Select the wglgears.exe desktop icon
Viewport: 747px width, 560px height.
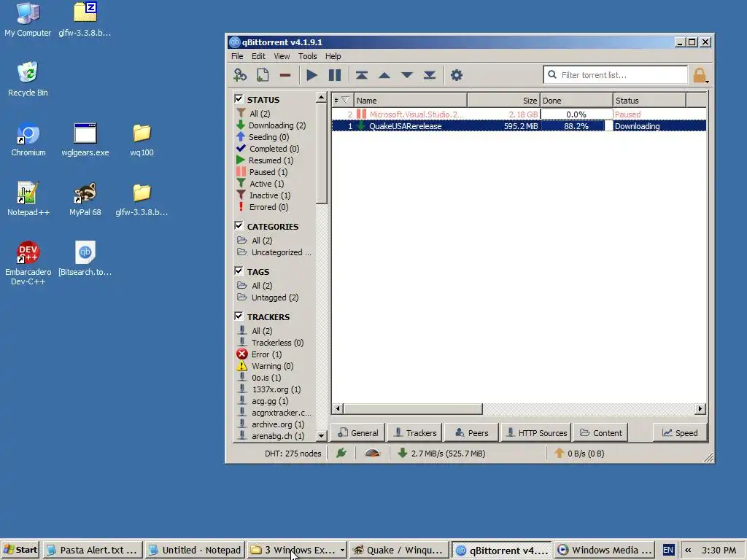85,140
